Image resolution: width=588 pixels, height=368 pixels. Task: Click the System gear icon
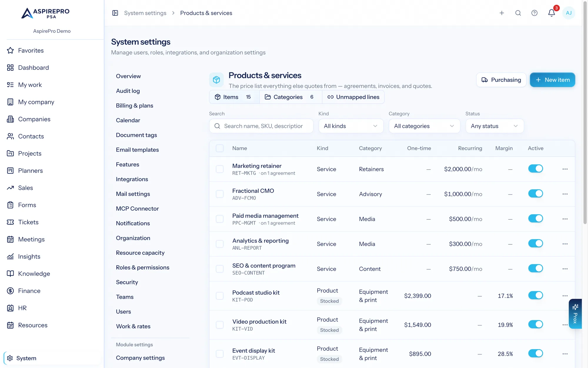pos(10,358)
